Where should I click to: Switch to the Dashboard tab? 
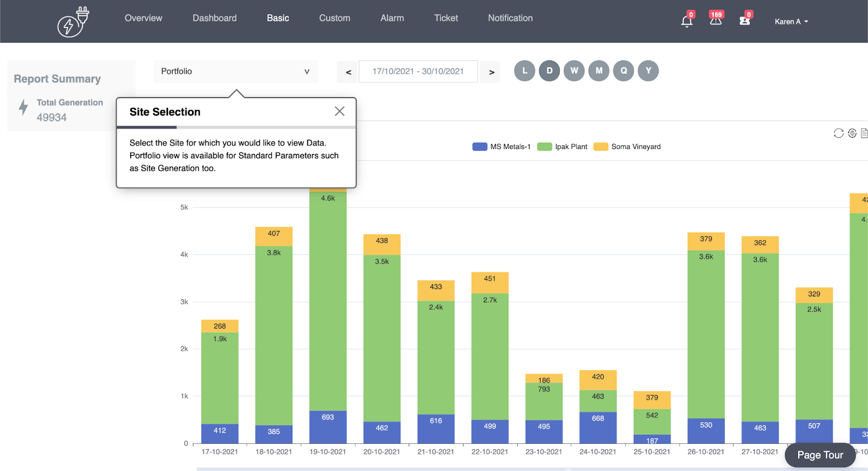(214, 18)
